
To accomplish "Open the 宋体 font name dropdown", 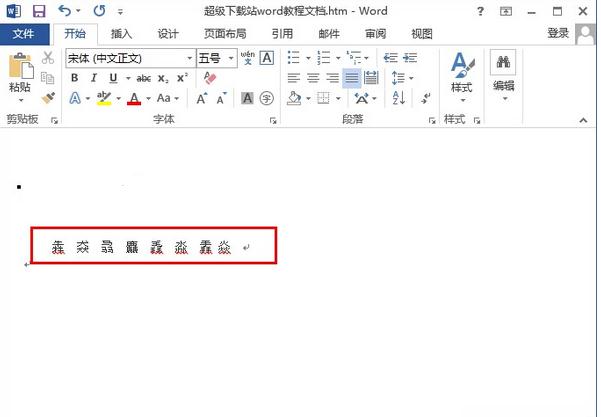I will coord(190,59).
